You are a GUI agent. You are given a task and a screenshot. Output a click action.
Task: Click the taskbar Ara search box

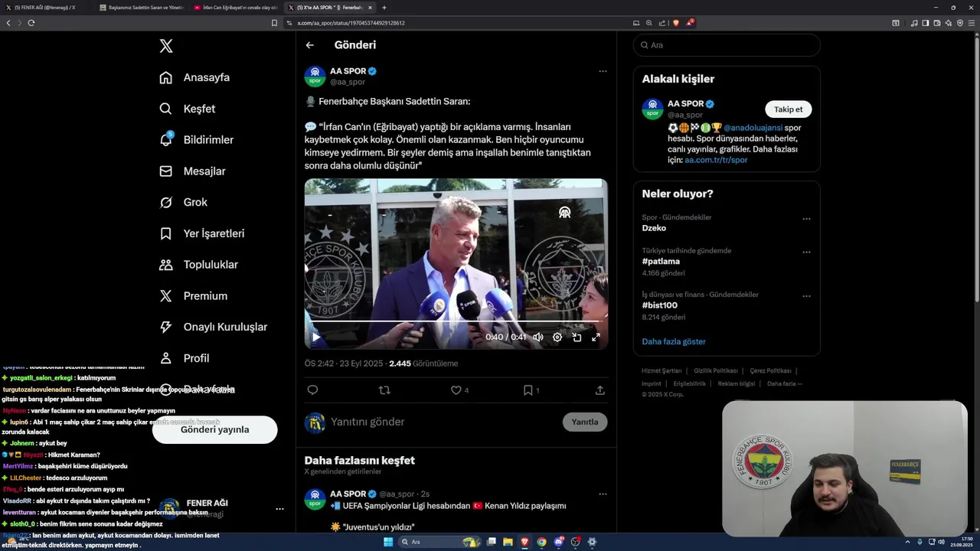[x=440, y=542]
